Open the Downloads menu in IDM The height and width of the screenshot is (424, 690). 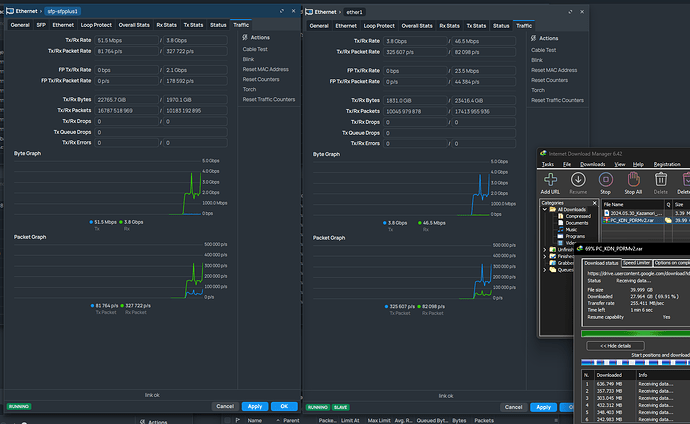click(x=592, y=163)
